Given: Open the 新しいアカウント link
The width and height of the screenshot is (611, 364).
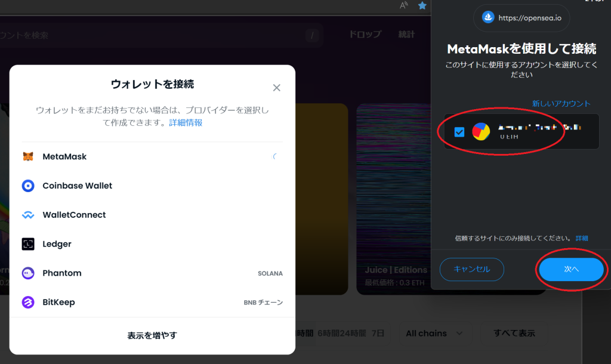Looking at the screenshot, I should click(x=561, y=104).
